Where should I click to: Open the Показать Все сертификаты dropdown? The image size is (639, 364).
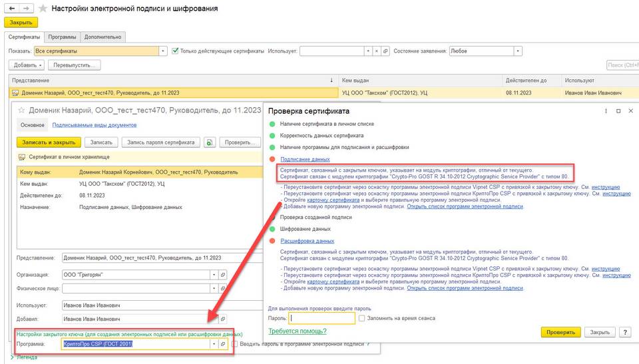pyautogui.click(x=163, y=51)
